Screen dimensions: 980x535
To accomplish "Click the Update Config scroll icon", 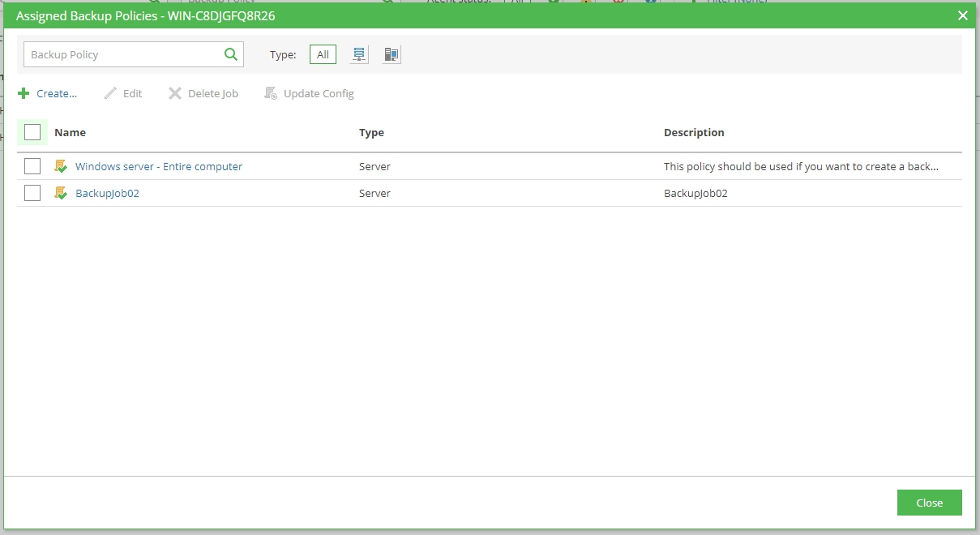I will tap(272, 93).
